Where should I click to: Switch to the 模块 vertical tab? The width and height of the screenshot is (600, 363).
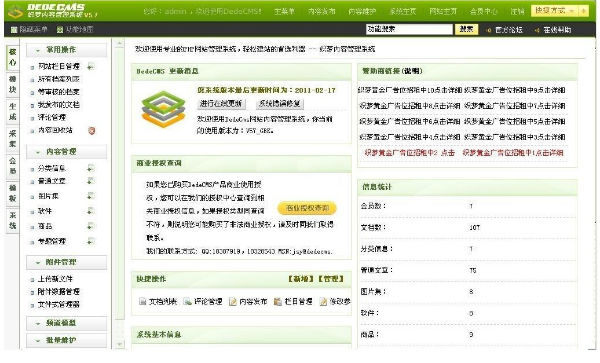point(12,85)
